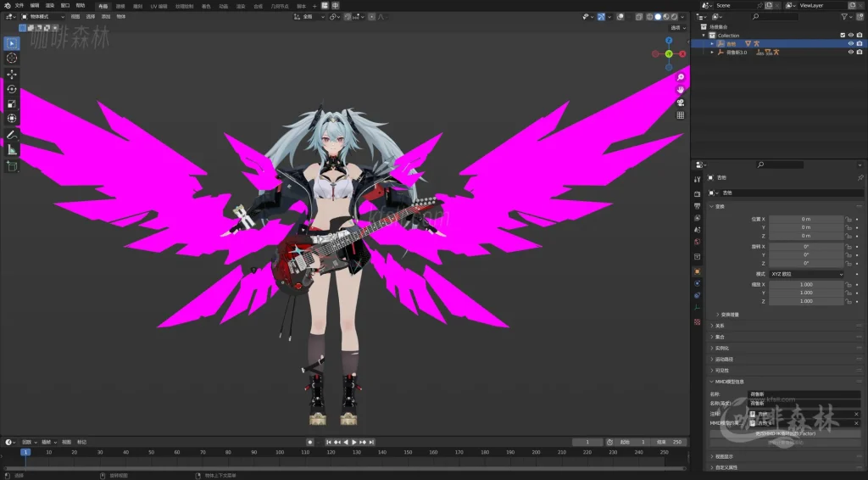Open the View Layer properties tab

tap(697, 218)
